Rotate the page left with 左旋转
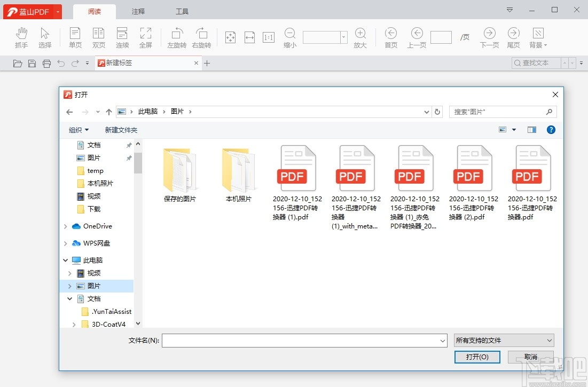The width and height of the screenshot is (588, 387). point(177,37)
